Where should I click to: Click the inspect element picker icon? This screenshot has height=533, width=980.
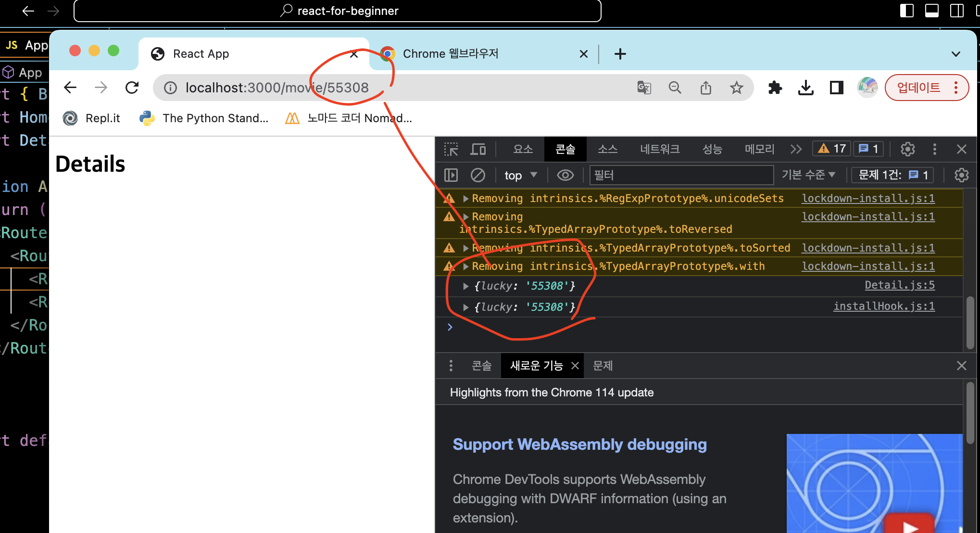click(x=451, y=149)
